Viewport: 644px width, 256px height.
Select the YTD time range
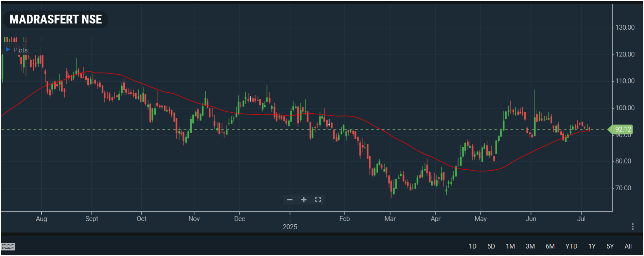(571, 246)
